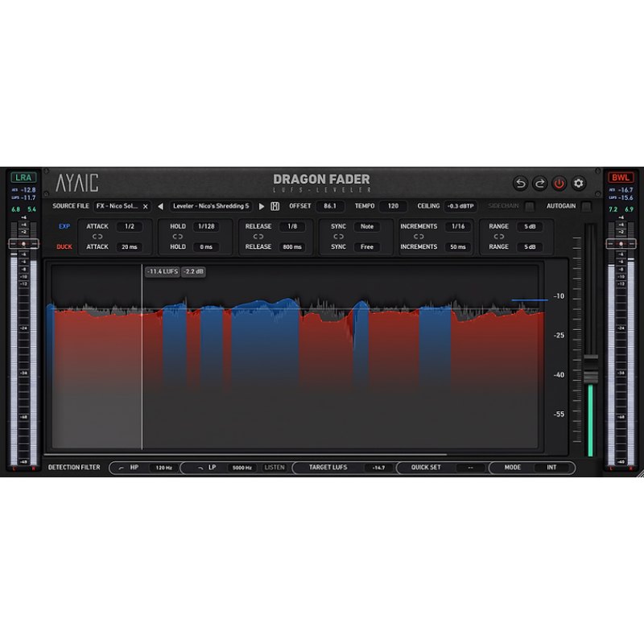
Task: Open the Mode selector showing INT
Action: (551, 468)
